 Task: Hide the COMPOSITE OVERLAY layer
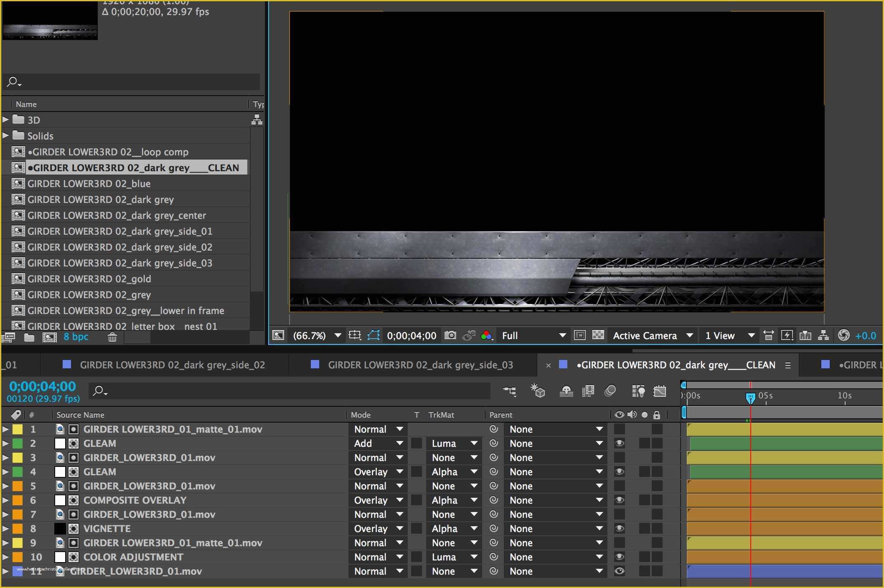tap(620, 500)
